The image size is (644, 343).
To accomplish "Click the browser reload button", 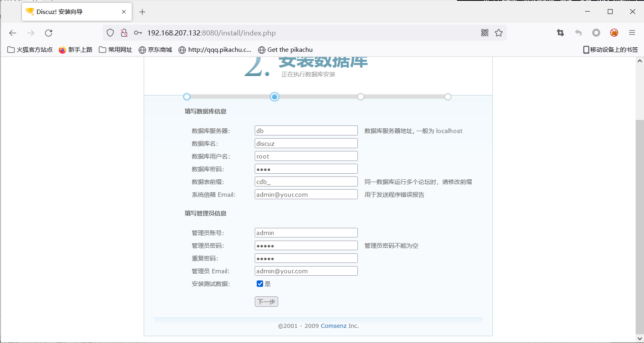I will [x=49, y=33].
